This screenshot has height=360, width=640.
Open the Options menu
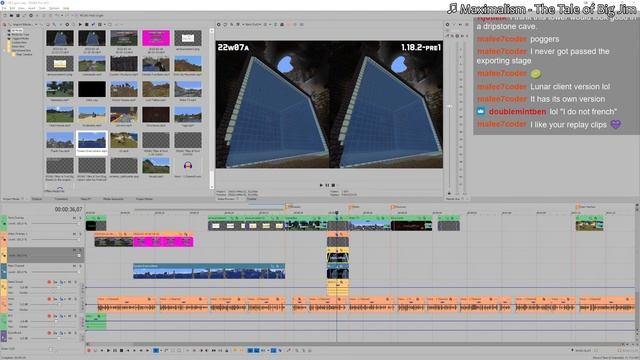pyautogui.click(x=54, y=8)
